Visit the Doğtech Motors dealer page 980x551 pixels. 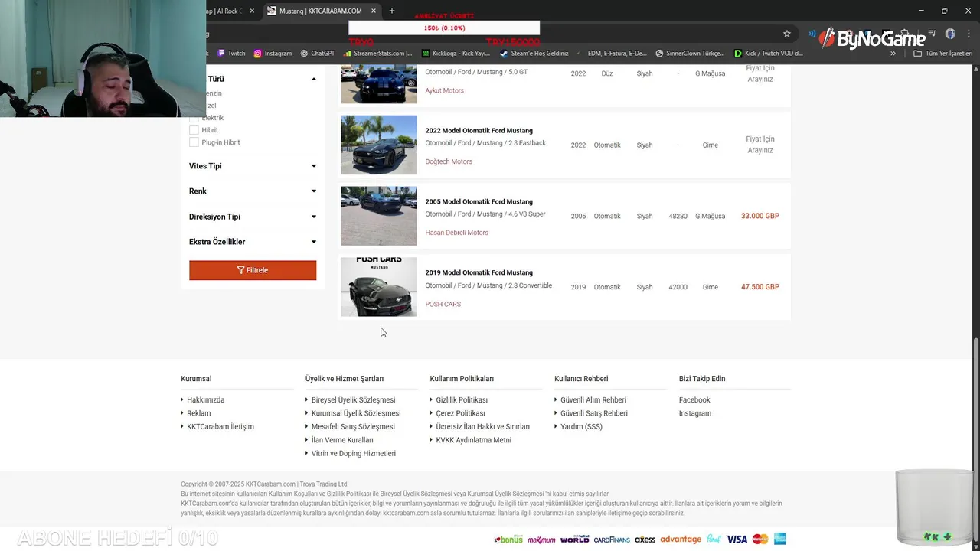(449, 162)
